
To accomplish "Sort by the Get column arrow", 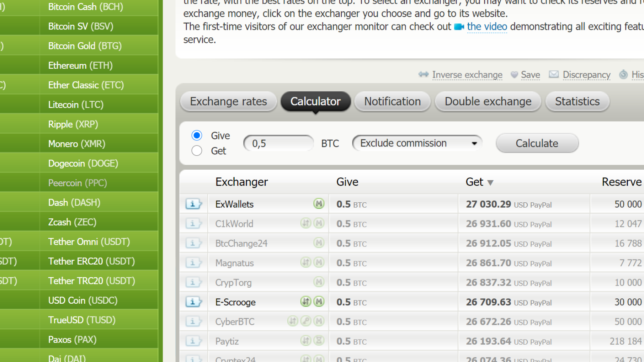I will [x=490, y=183].
